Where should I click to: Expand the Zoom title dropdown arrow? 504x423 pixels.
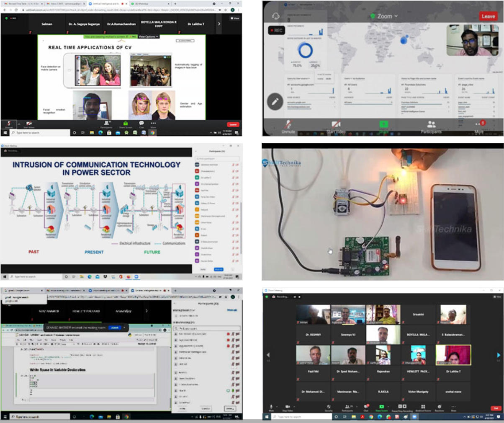[x=396, y=16]
